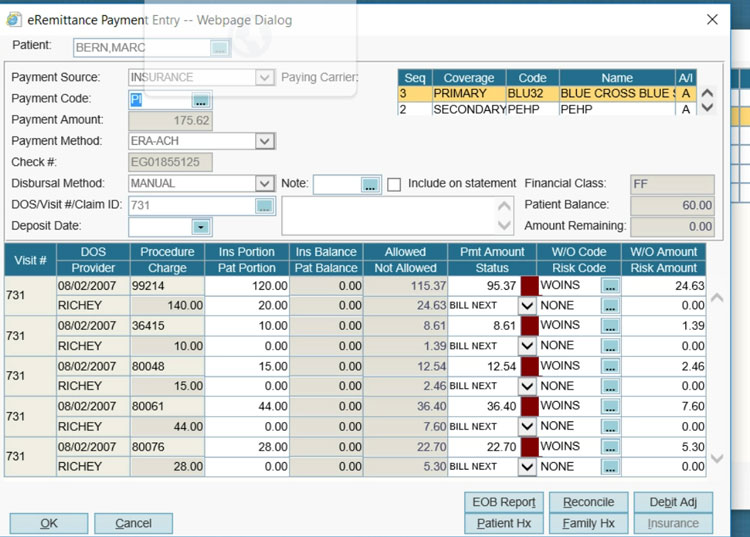
Task: Open the Note lookup ellipsis button
Action: click(370, 185)
